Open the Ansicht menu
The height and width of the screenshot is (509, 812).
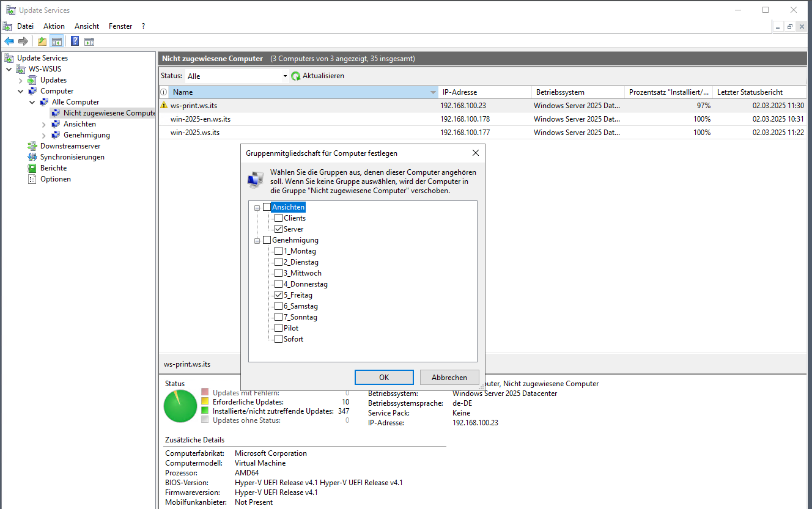[x=87, y=26]
